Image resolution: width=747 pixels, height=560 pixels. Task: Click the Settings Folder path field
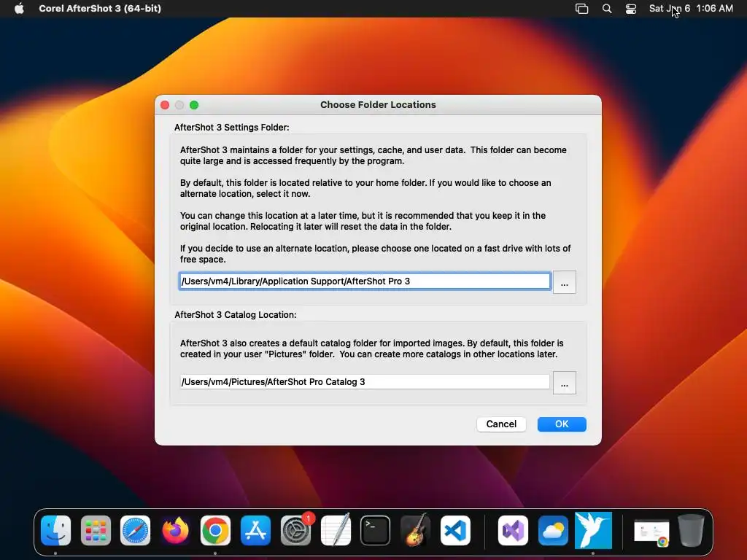pyautogui.click(x=365, y=281)
